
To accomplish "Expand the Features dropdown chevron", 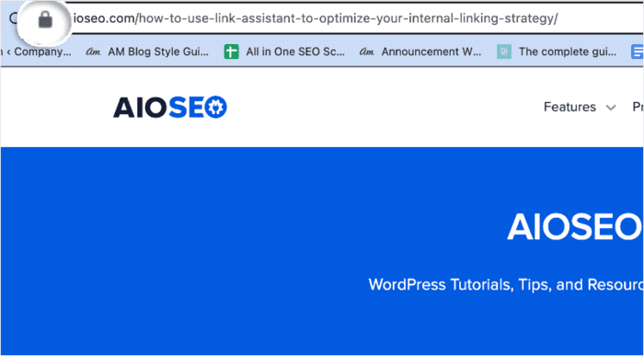I will click(x=611, y=108).
